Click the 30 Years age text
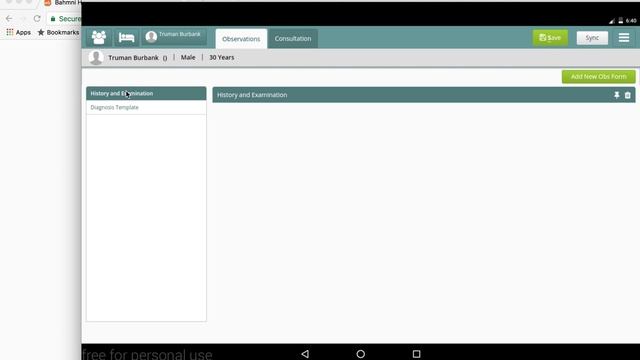 (222, 58)
